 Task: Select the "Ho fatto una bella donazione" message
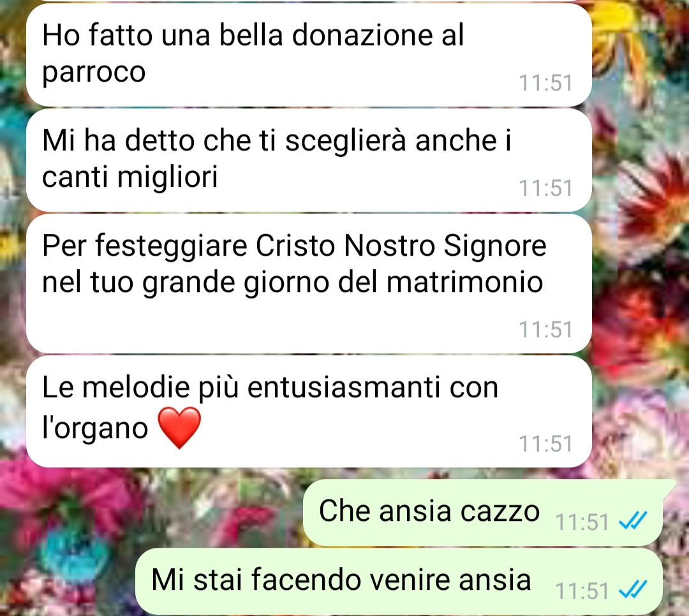click(309, 54)
